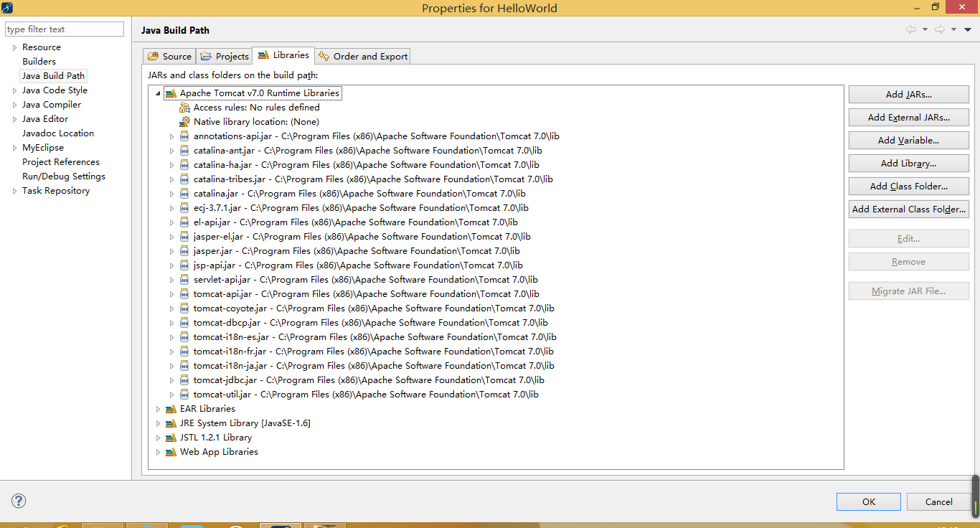Screen dimensions: 980x528
Task: Click the Add External JARs... button
Action: click(908, 117)
